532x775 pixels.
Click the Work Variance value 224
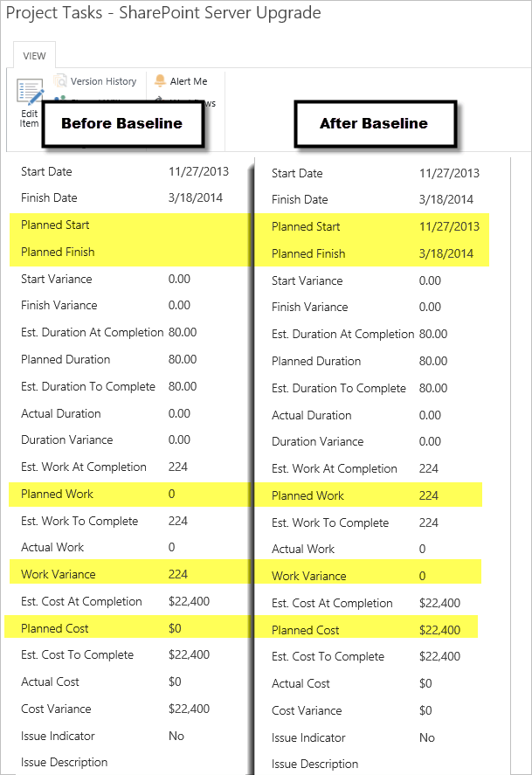click(178, 574)
